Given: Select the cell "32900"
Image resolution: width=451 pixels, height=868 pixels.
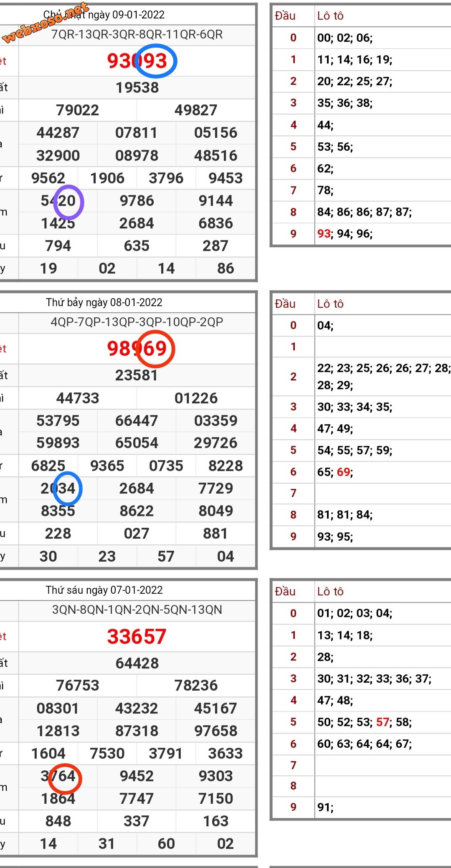Looking at the screenshot, I should pos(58,156).
